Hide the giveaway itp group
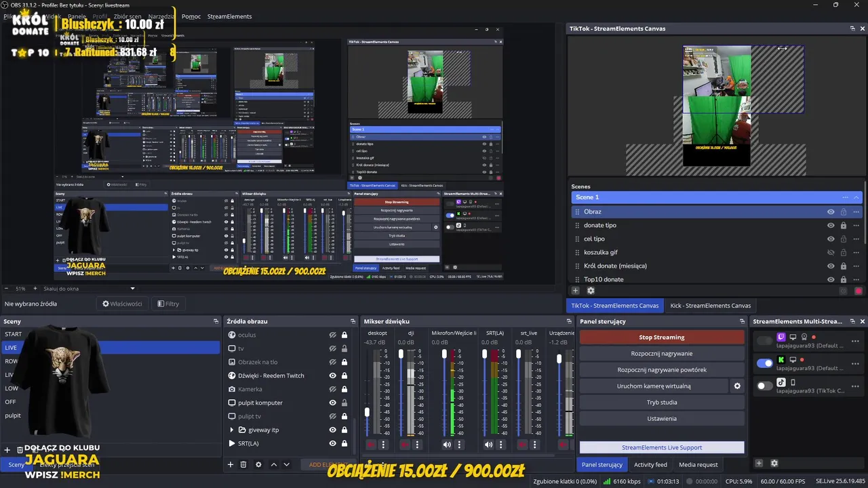 tap(333, 430)
